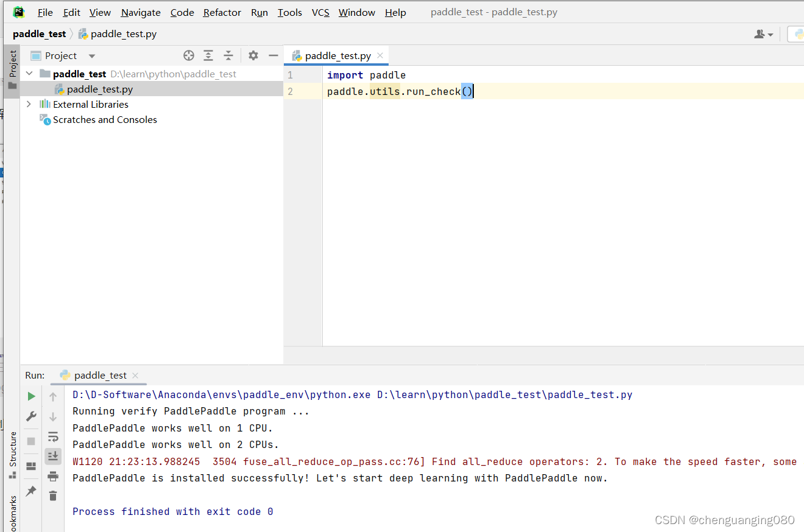
Task: Open the File menu
Action: pos(45,13)
